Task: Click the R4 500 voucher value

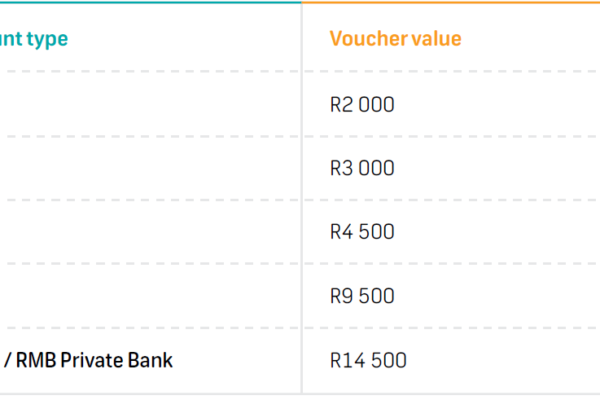Action: [x=362, y=232]
